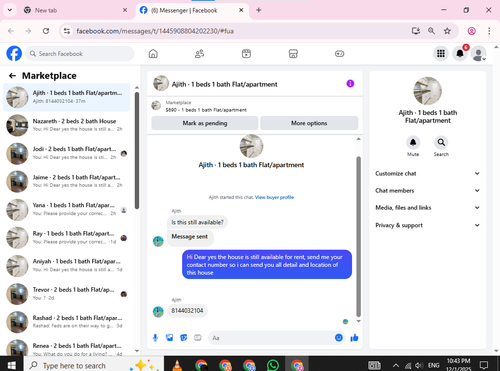View site information icon in address bar
The height and width of the screenshot is (371, 500).
tap(67, 31)
